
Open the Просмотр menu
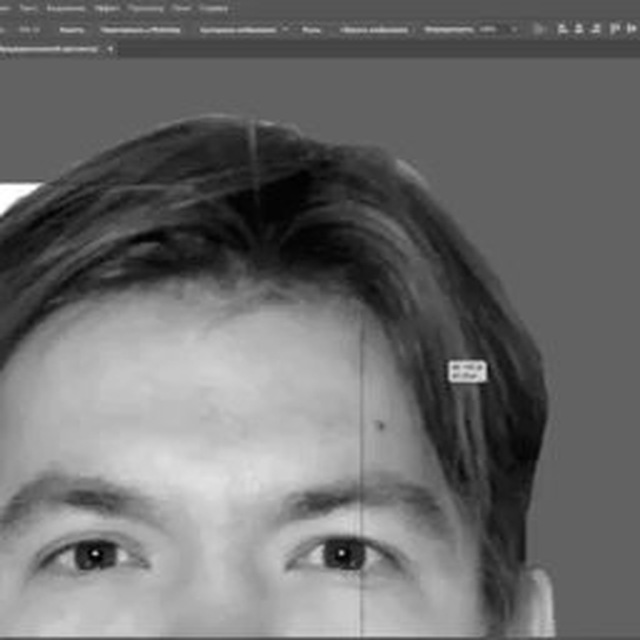[146, 8]
